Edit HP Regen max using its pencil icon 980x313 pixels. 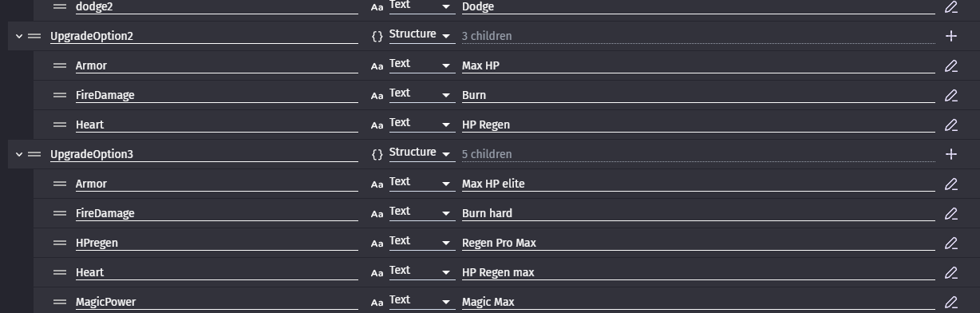[950, 272]
